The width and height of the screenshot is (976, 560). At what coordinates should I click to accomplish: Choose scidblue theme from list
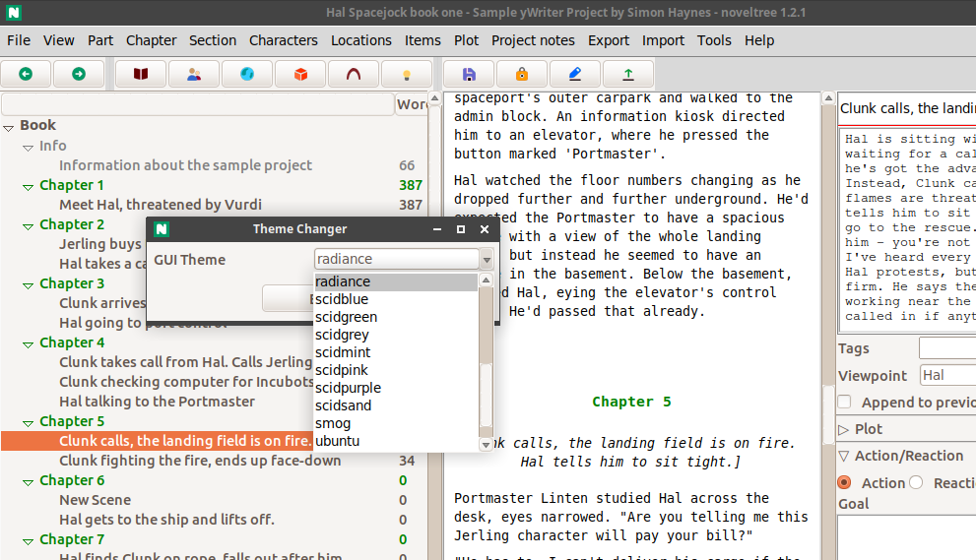396,299
